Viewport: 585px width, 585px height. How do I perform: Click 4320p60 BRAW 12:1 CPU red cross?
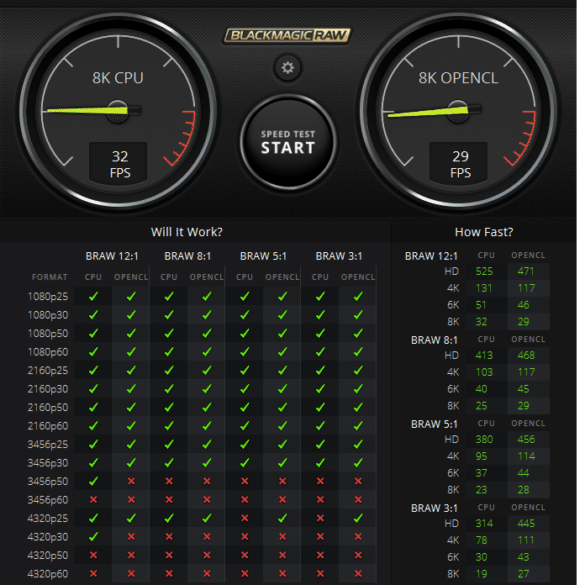93,574
